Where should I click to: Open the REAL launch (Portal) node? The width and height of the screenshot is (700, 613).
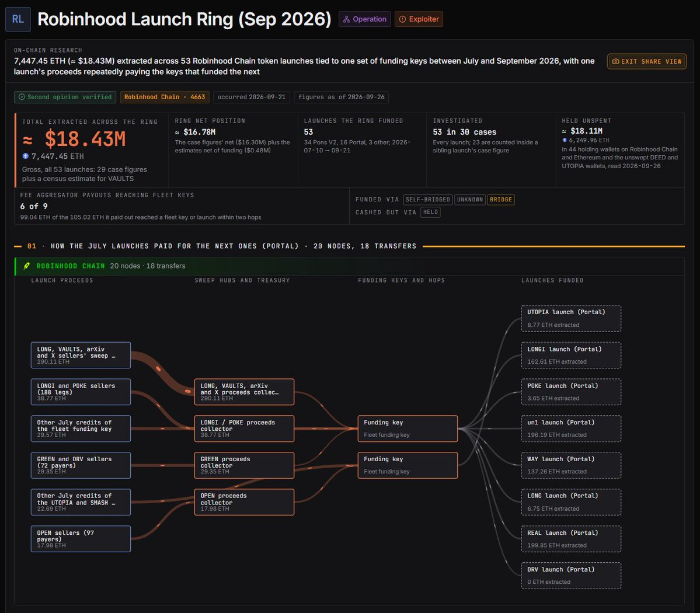[x=571, y=539]
